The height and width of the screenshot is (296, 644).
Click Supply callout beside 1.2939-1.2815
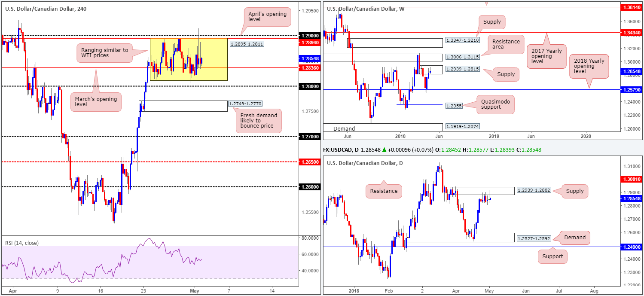(x=505, y=74)
